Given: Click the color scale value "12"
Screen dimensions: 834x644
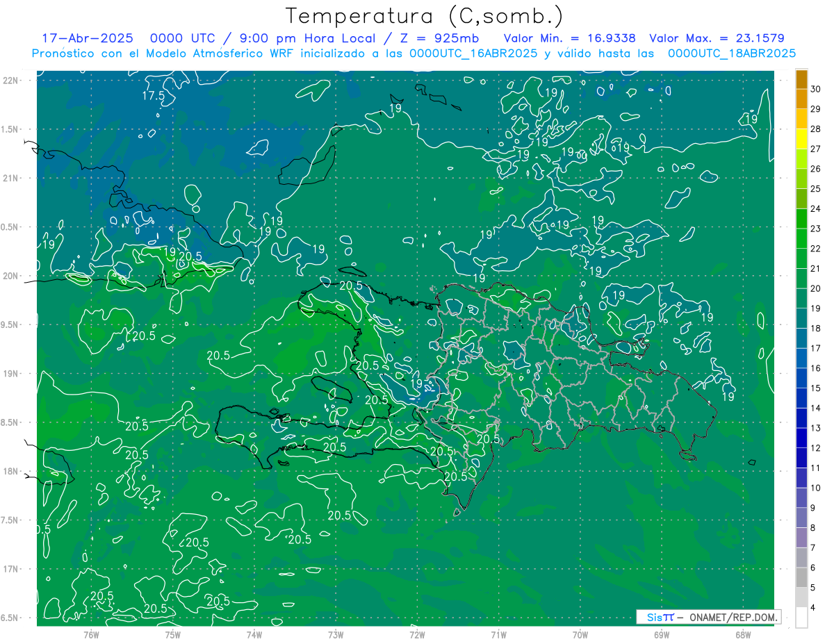Looking at the screenshot, I should click(816, 448).
